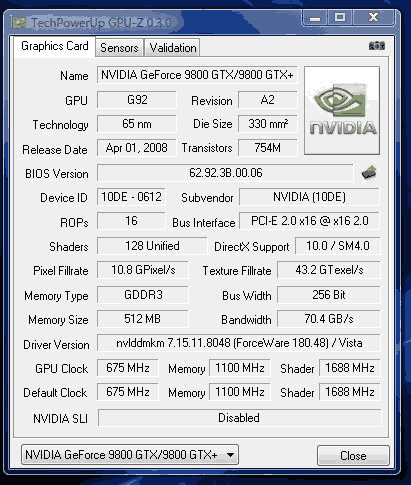
Task: Click the GPU Clock 675 MHz field
Action: click(x=128, y=368)
